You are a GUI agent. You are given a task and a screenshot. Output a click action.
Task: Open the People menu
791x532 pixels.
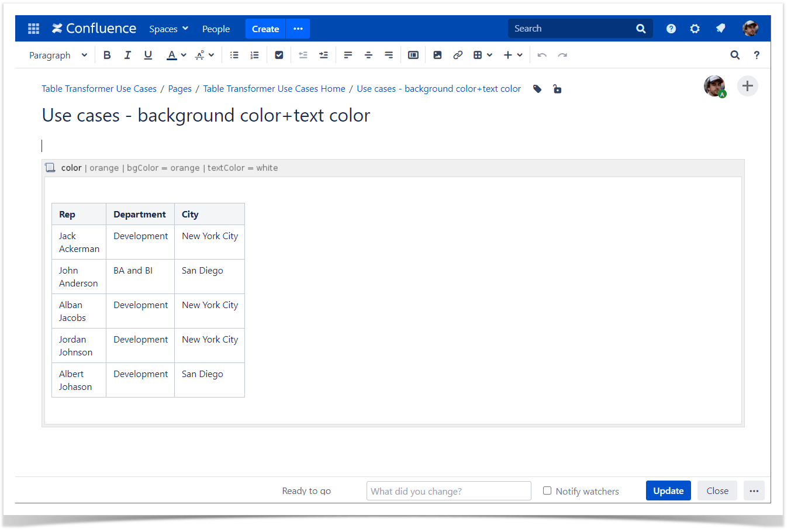(x=216, y=28)
